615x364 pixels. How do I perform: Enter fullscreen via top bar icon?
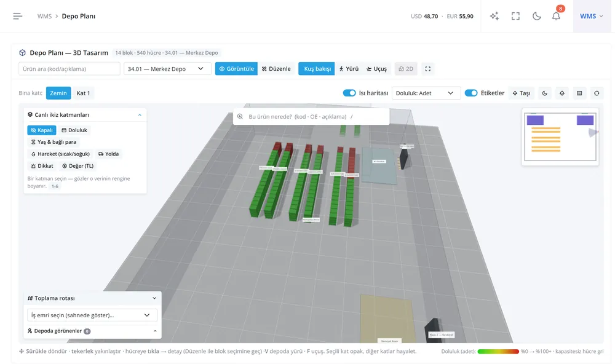pos(515,16)
